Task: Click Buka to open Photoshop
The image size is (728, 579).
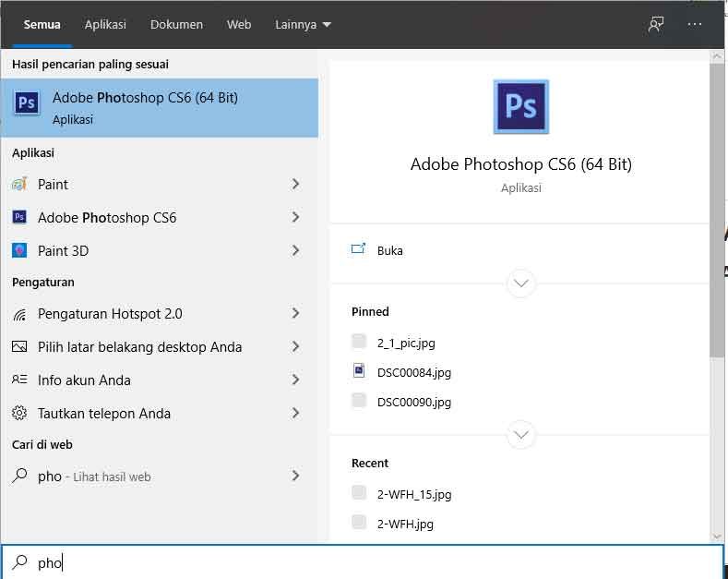Action: pos(389,251)
